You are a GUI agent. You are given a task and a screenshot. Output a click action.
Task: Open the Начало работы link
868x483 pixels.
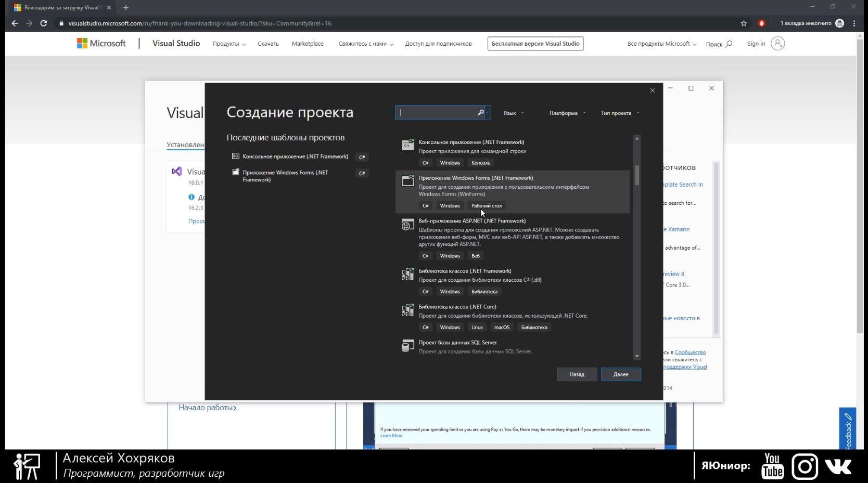click(x=208, y=408)
